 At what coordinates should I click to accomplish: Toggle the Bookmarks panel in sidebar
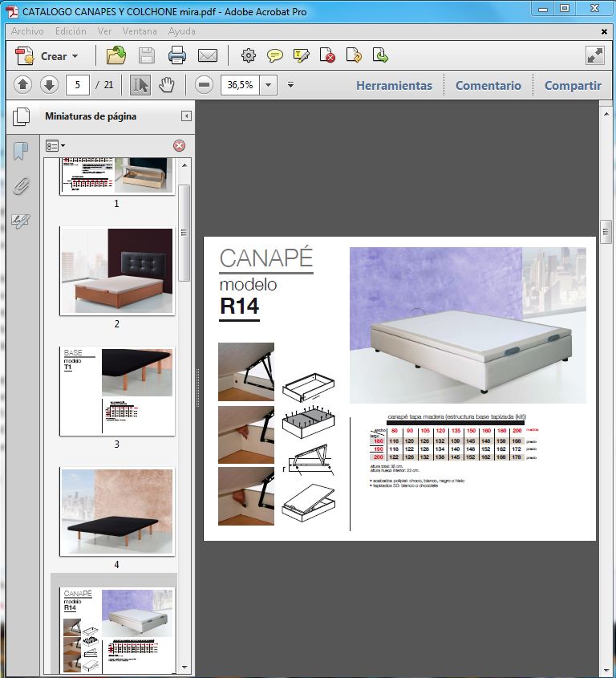21,152
